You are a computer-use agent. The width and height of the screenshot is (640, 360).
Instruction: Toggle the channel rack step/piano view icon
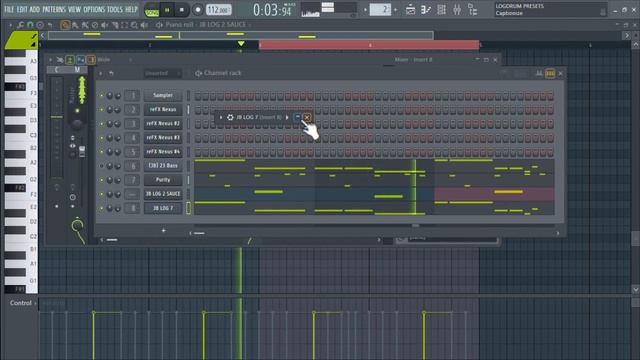tap(550, 73)
